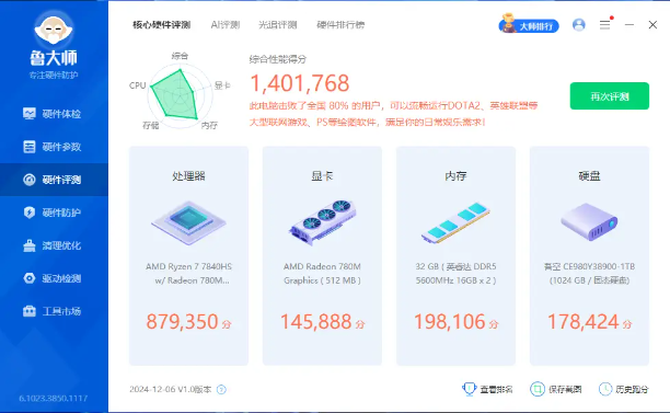Click the 32 GB DDR5 5600MHz text
Screen dimensions: 670x413
click(455, 273)
